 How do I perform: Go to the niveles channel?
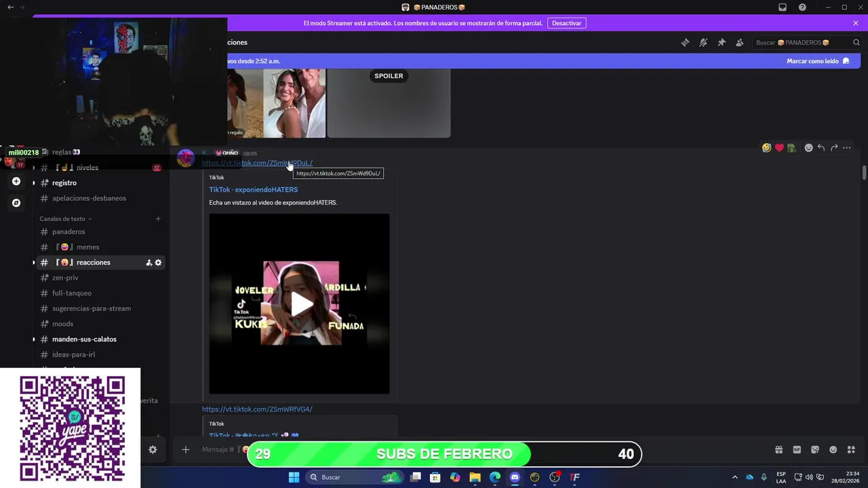[87, 167]
